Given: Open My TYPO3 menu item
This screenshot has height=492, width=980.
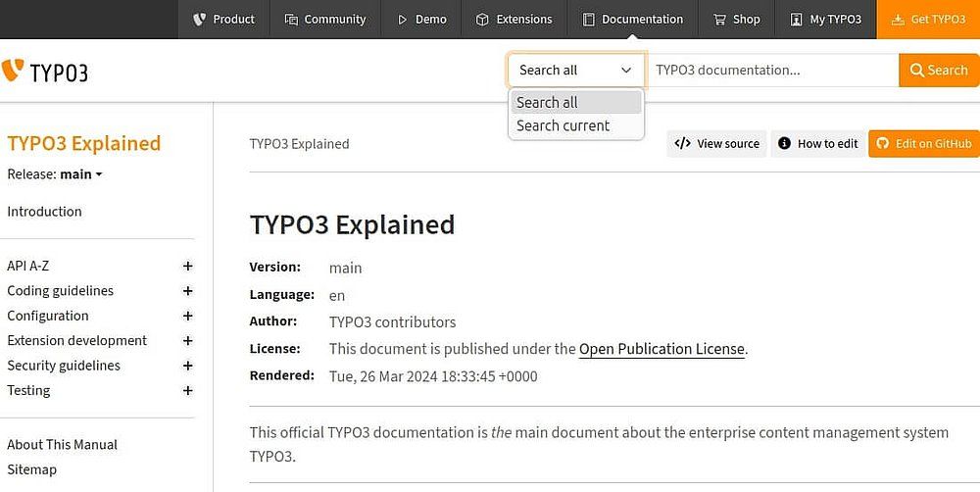Looking at the screenshot, I should tap(825, 20).
